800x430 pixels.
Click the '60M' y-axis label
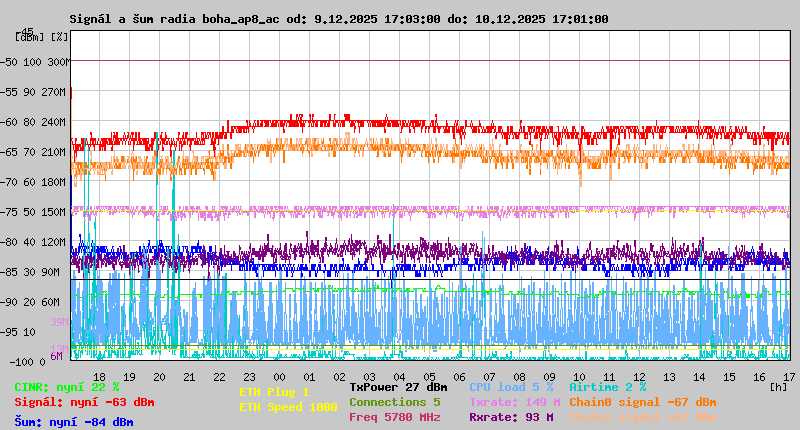(51, 302)
